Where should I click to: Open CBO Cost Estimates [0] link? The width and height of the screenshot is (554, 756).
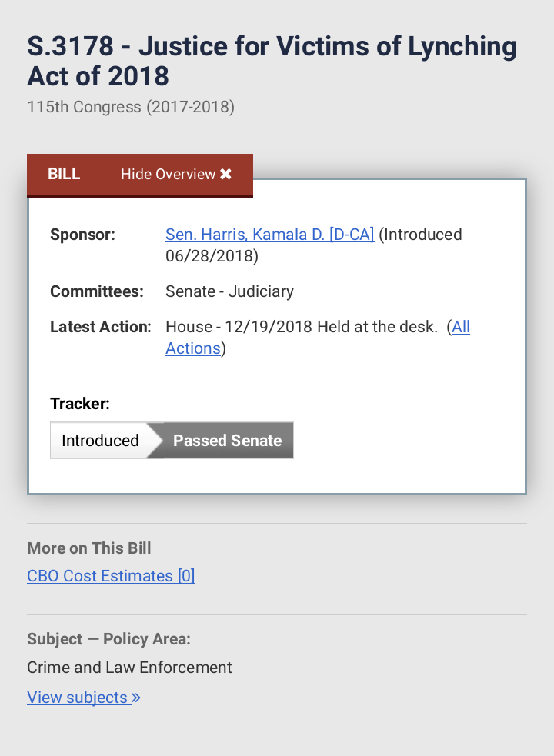(111, 576)
